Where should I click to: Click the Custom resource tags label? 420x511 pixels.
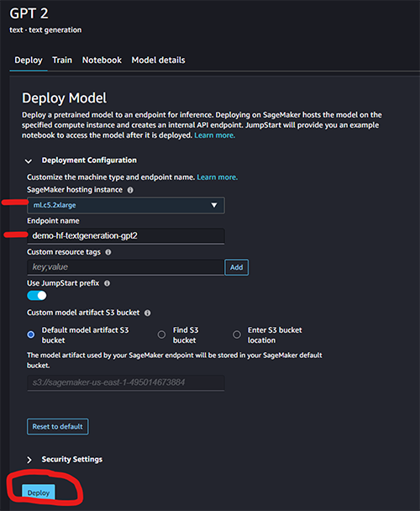point(64,252)
